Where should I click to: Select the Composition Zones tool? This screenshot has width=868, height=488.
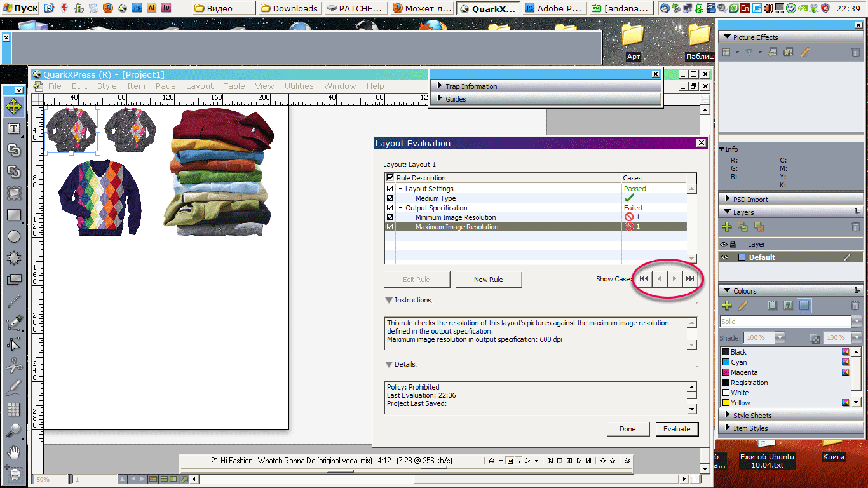(x=13, y=280)
